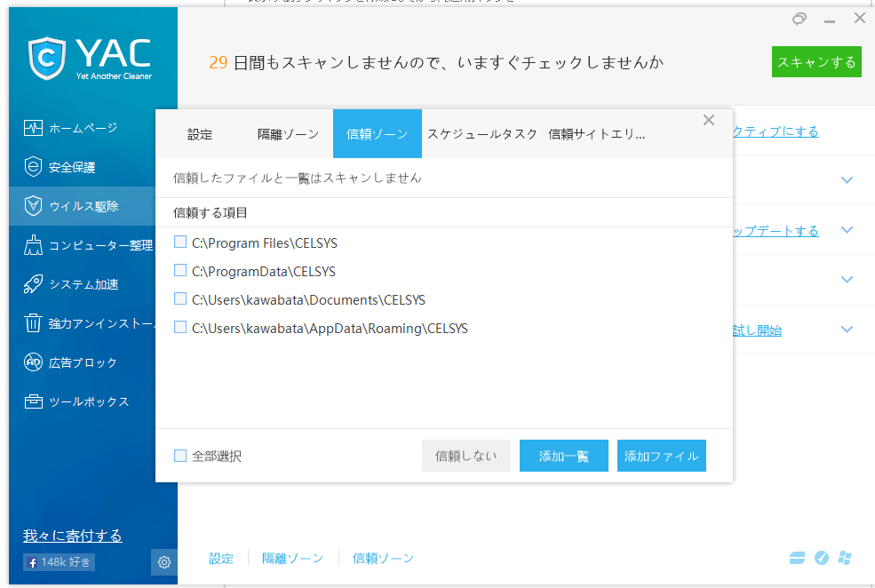Open the スケジュールタスク tab
Screen dimensions: 875x588
pyautogui.click(x=482, y=134)
